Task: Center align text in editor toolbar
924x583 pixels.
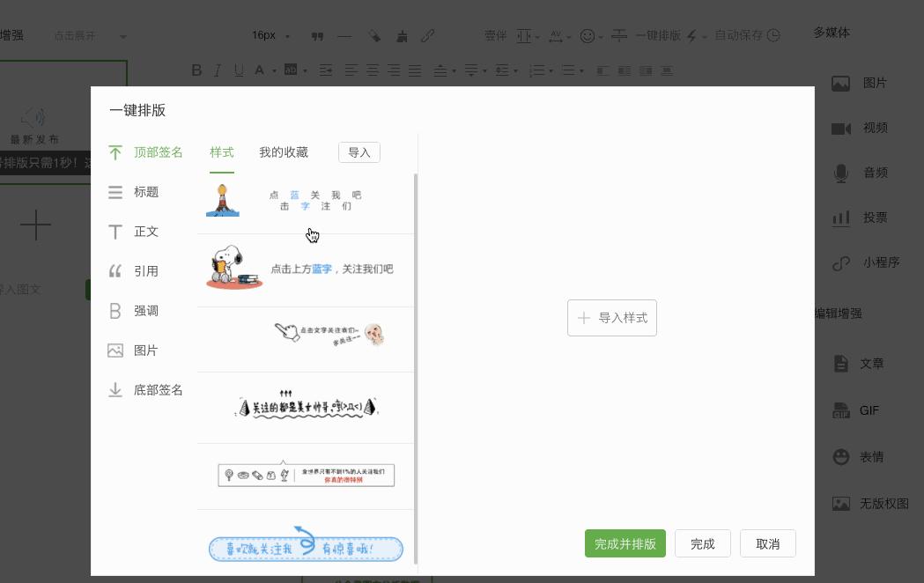Action: [x=373, y=70]
